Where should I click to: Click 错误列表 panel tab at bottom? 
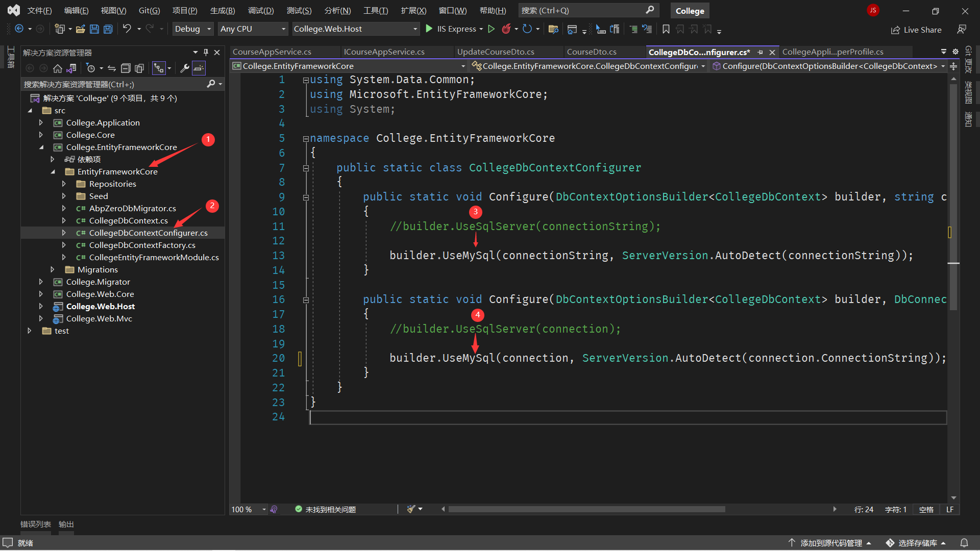click(x=36, y=524)
